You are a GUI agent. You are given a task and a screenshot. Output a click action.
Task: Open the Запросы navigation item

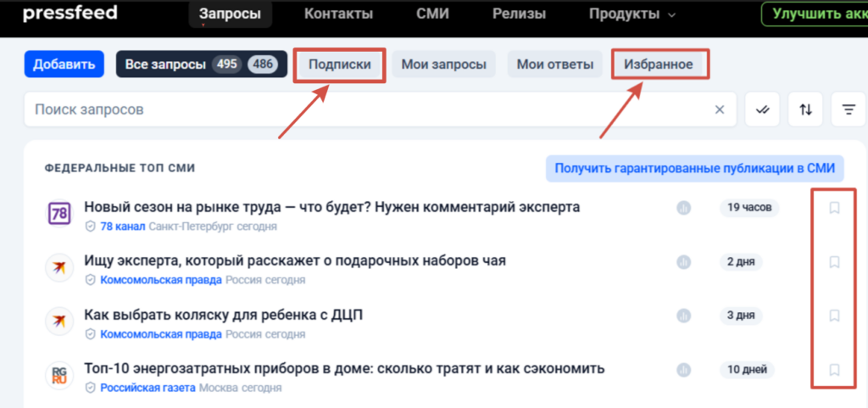(x=230, y=14)
